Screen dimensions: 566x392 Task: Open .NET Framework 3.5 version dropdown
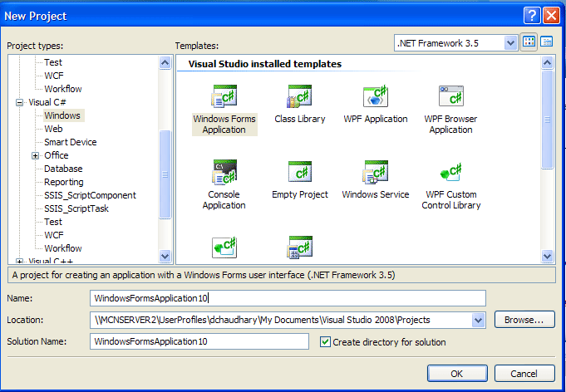coord(510,43)
